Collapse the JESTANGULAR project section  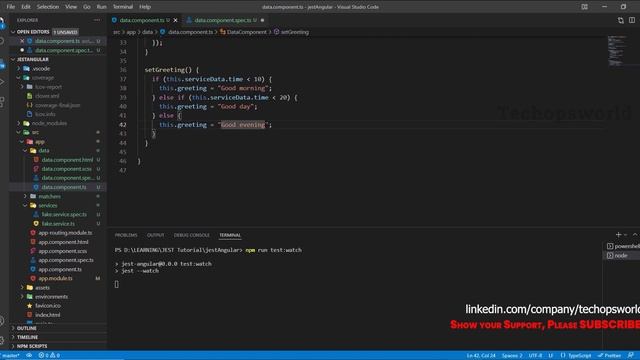point(33,59)
